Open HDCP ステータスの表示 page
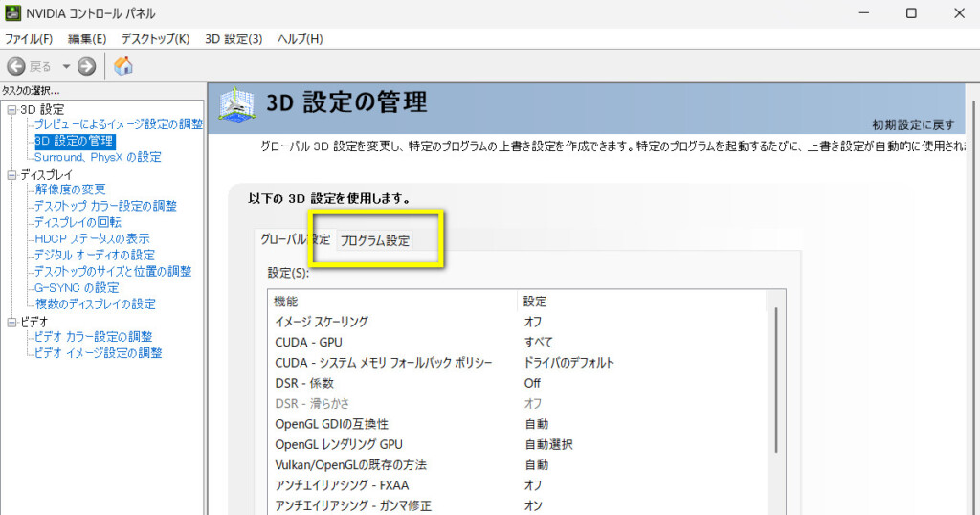Image resolution: width=980 pixels, height=515 pixels. (x=93, y=238)
